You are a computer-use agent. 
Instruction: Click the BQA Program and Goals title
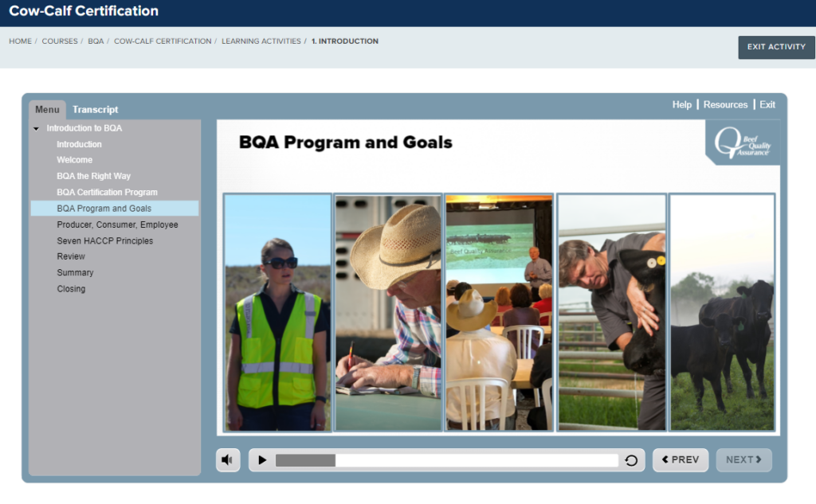(x=346, y=143)
